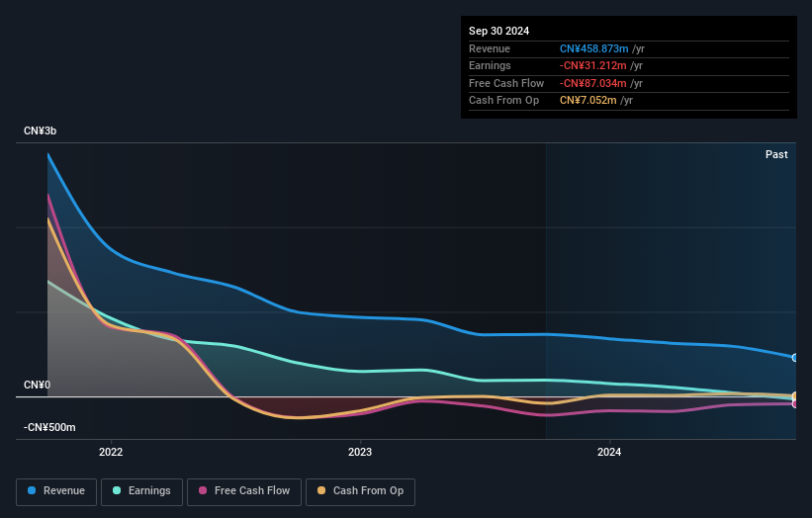
Task: Click the Cash From Op label in tooltip
Action: click(503, 101)
